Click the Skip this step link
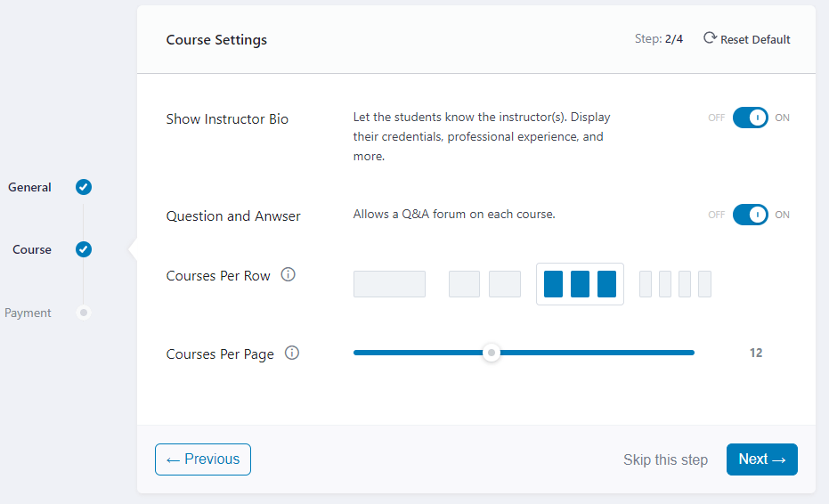This screenshot has width=829, height=504. click(665, 459)
